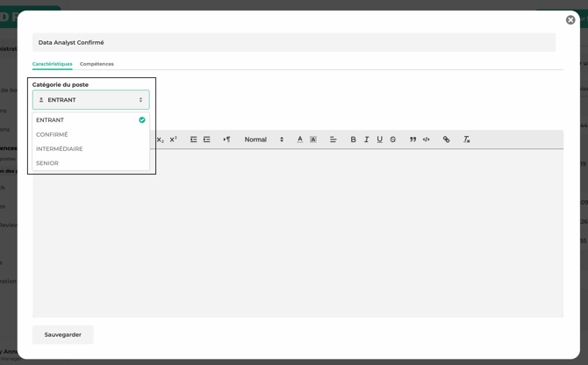The width and height of the screenshot is (588, 365).
Task: Open the text color picker
Action: [x=300, y=140]
